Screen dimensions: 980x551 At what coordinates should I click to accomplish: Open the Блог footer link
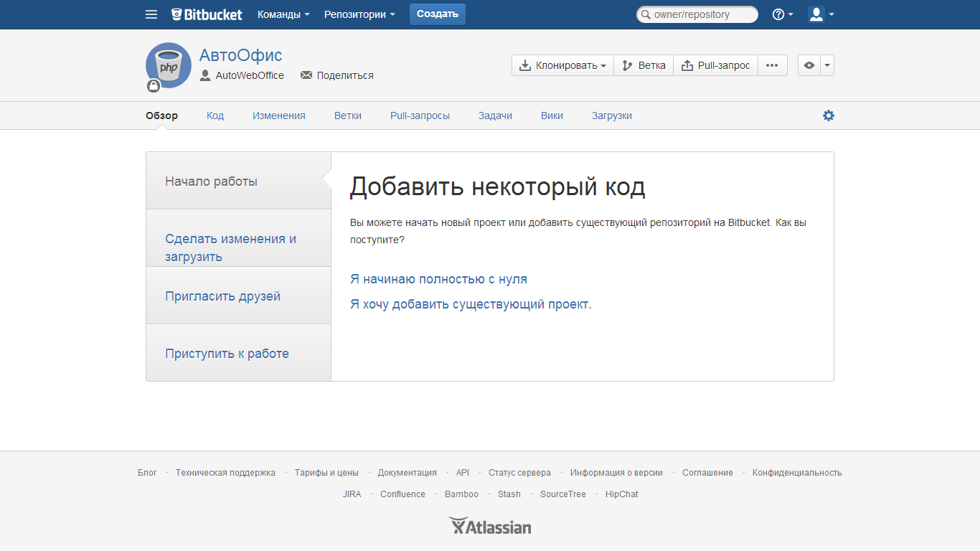coord(147,473)
